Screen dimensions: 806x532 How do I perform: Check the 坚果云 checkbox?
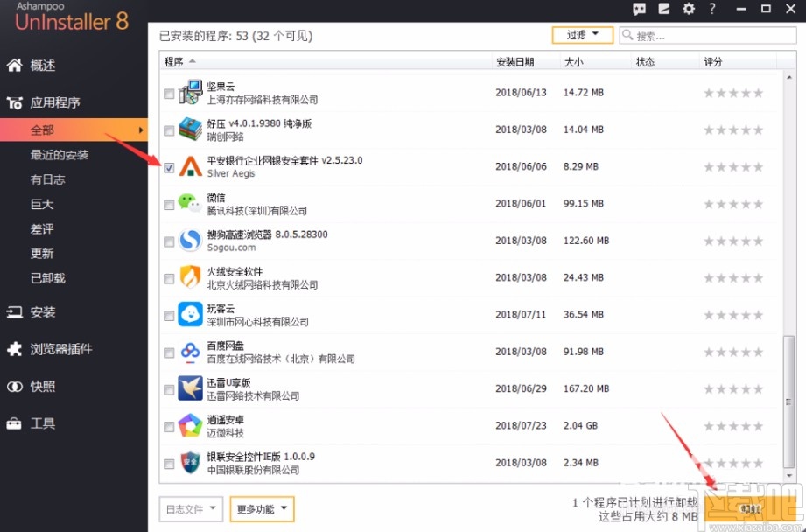pyautogui.click(x=169, y=94)
